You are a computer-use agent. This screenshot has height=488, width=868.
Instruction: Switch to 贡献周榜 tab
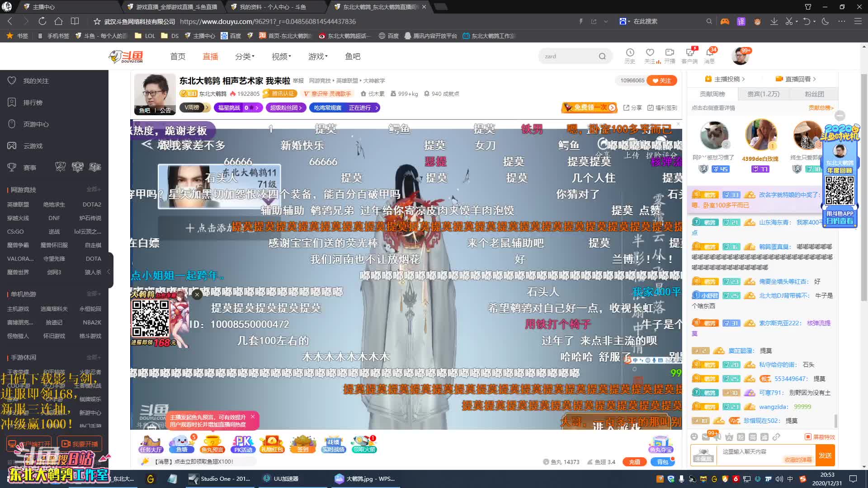point(712,94)
